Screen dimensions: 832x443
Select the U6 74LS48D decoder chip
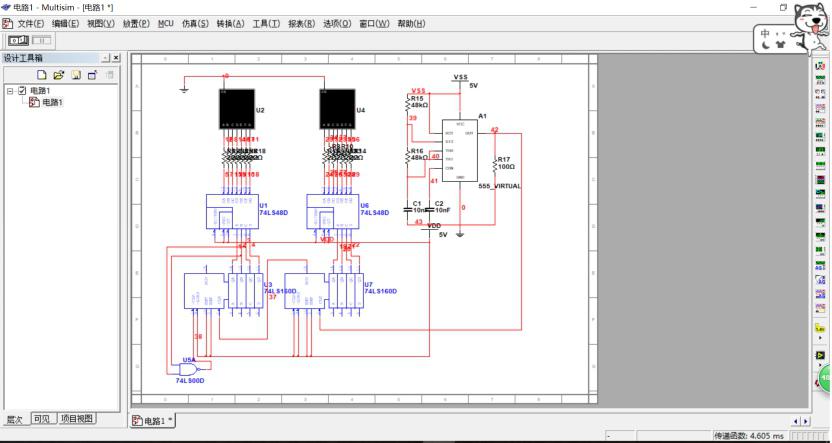[x=333, y=211]
